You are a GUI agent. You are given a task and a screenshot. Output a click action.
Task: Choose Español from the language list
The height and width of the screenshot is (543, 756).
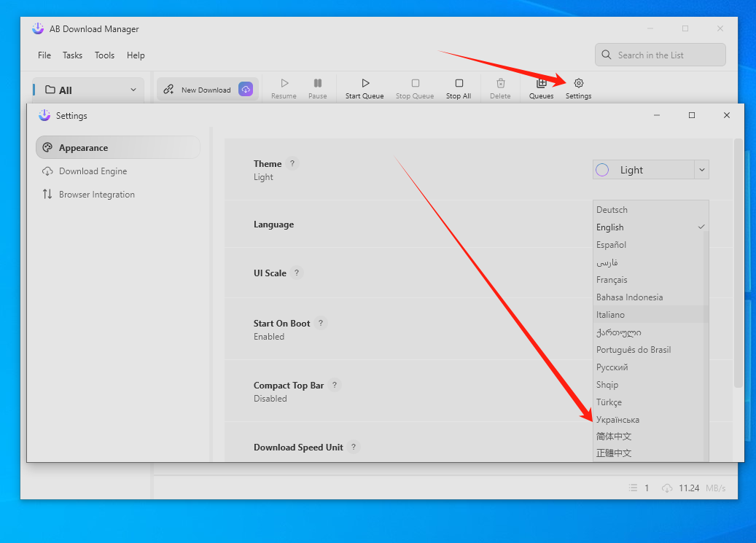pos(648,244)
